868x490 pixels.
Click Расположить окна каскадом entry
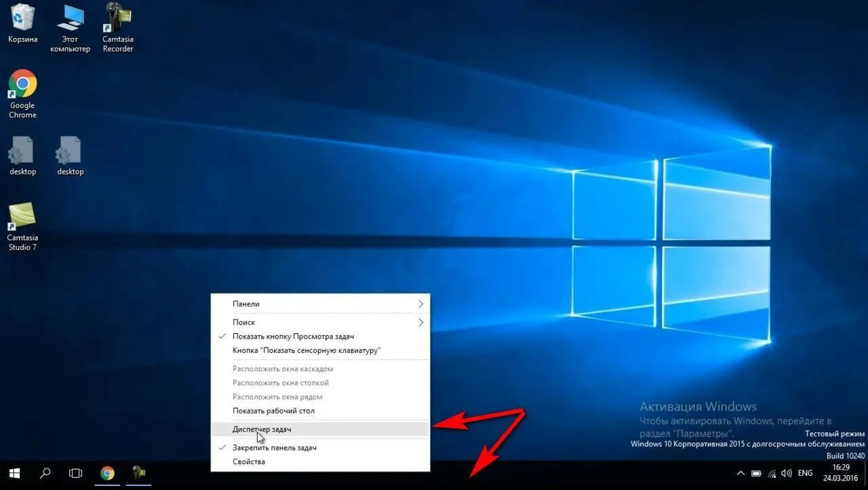(320, 369)
